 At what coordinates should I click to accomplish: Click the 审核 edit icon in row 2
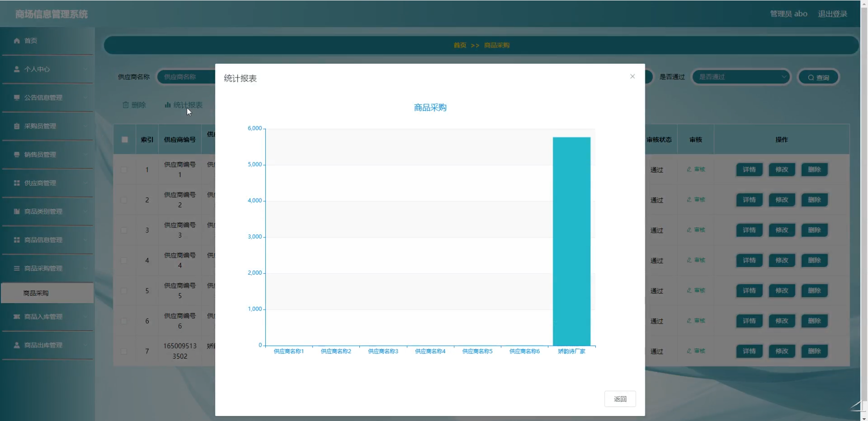689,199
